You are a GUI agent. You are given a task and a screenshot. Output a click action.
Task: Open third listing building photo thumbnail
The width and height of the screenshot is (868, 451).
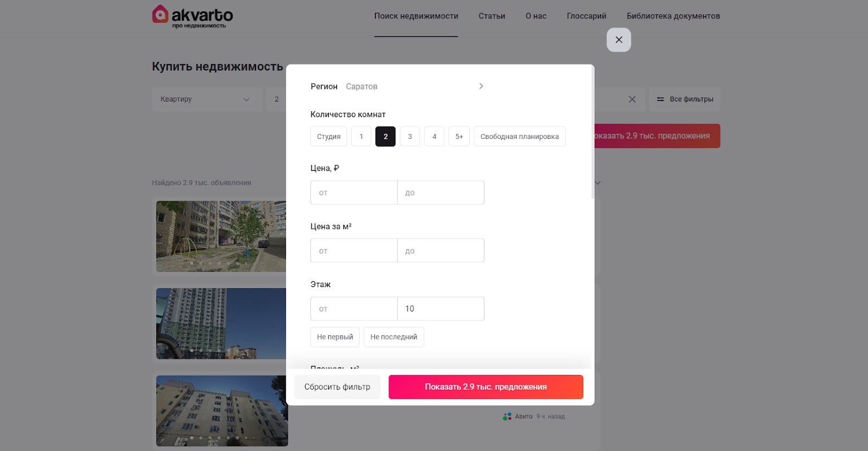point(222,411)
